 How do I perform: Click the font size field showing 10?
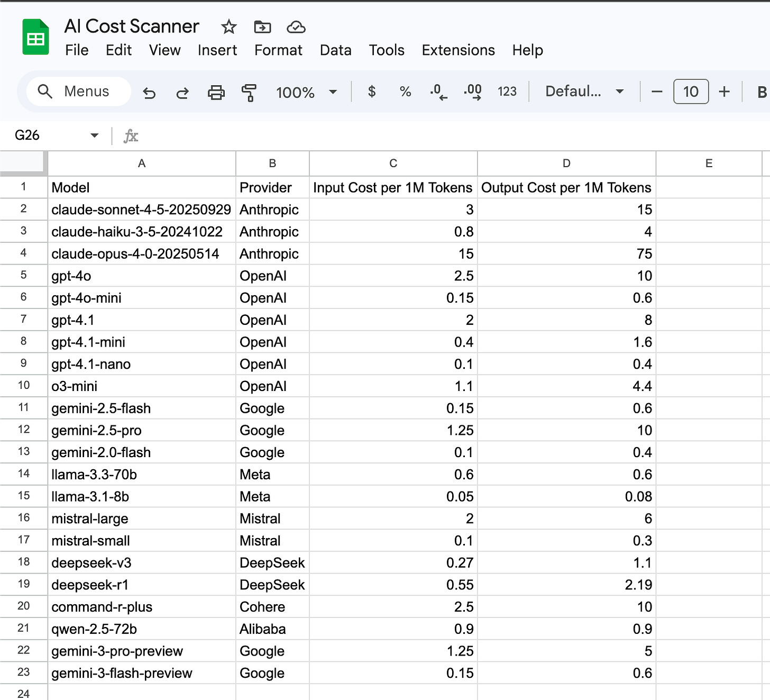click(x=691, y=92)
